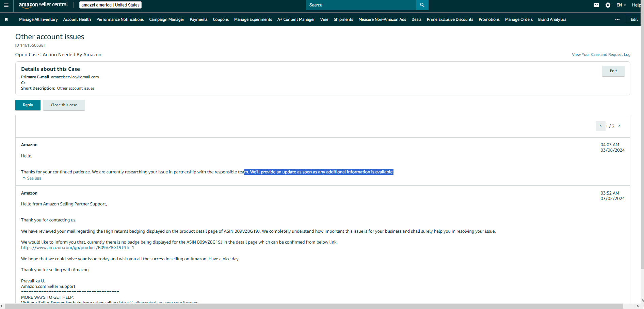Image resolution: width=644 pixels, height=309 pixels.
Task: Click the bookmark icon in favorites bar
Action: point(6,19)
